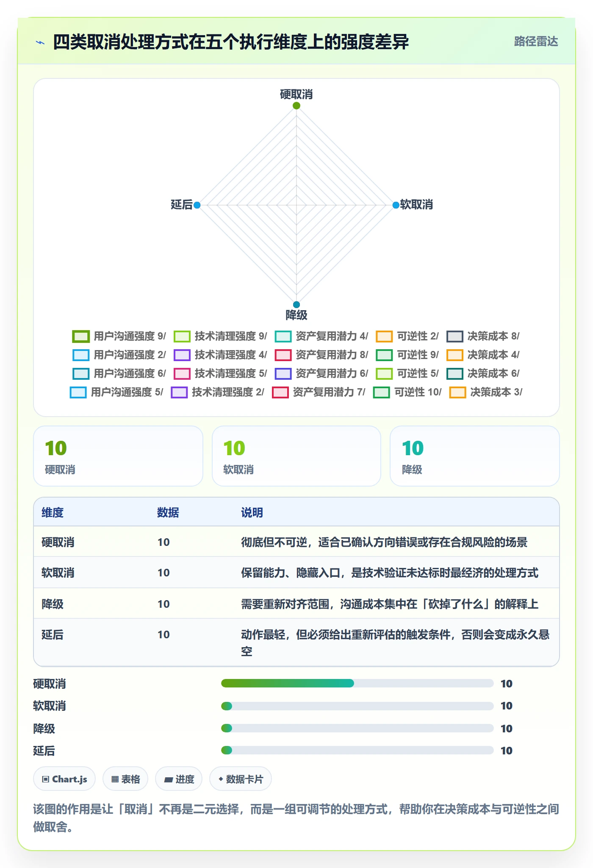Open the 降级 stat card
Image resolution: width=593 pixels, height=868 pixels.
pyautogui.click(x=475, y=456)
